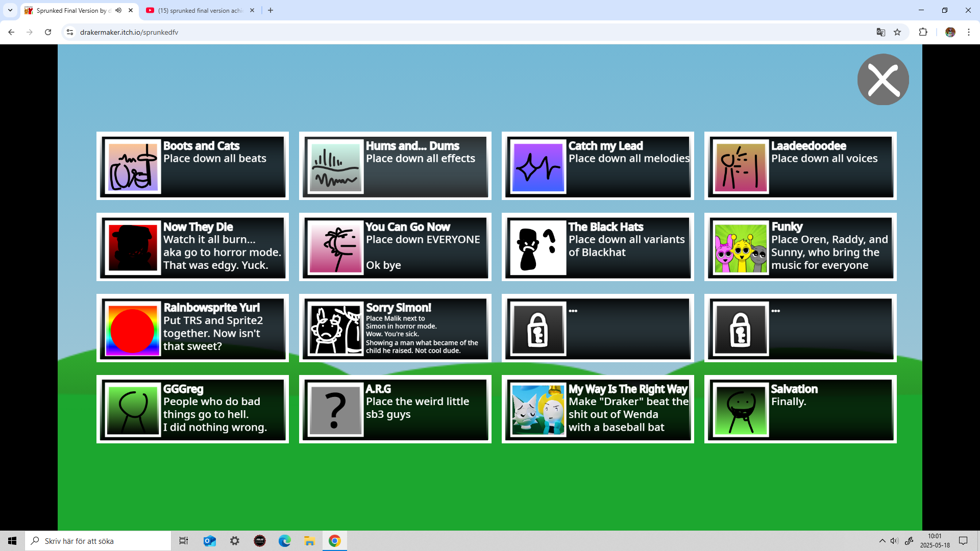This screenshot has height=551, width=980.
Task: Click the You Can Go Now pink icon
Action: click(x=335, y=247)
